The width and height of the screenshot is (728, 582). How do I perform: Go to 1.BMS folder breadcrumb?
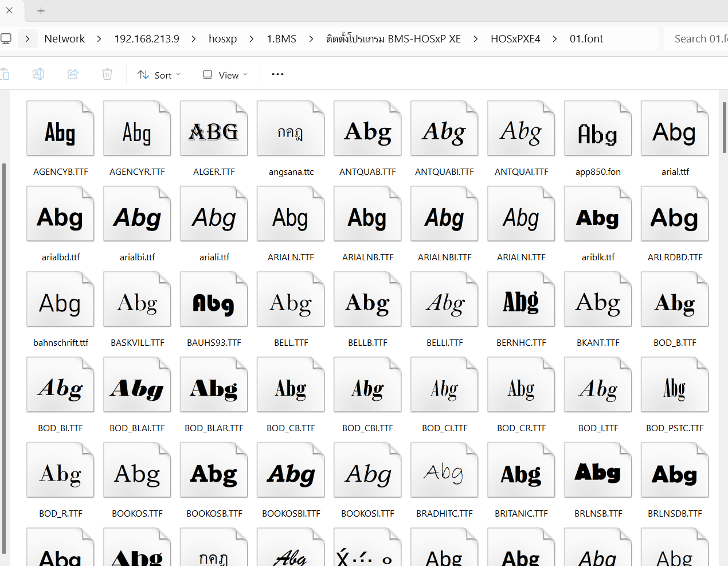point(281,38)
